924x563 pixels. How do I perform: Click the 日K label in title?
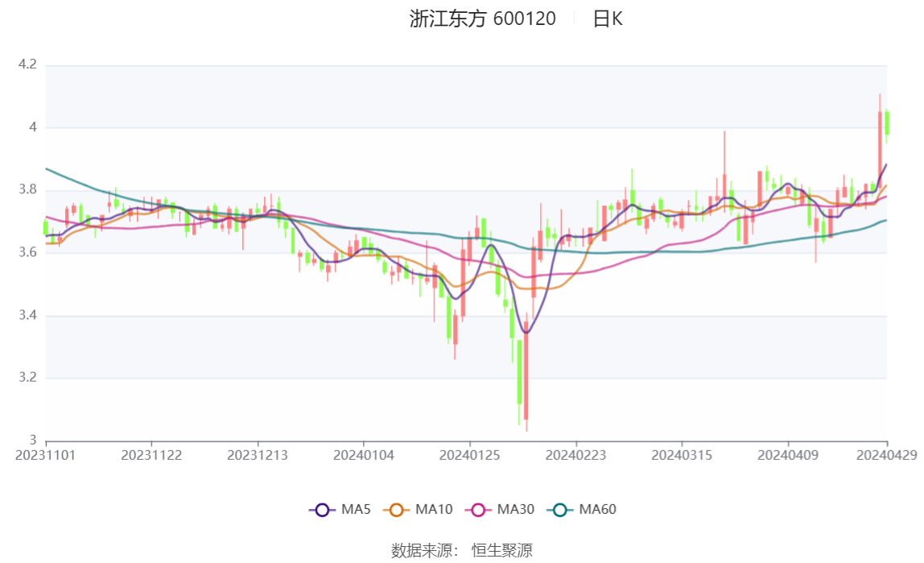click(x=608, y=19)
